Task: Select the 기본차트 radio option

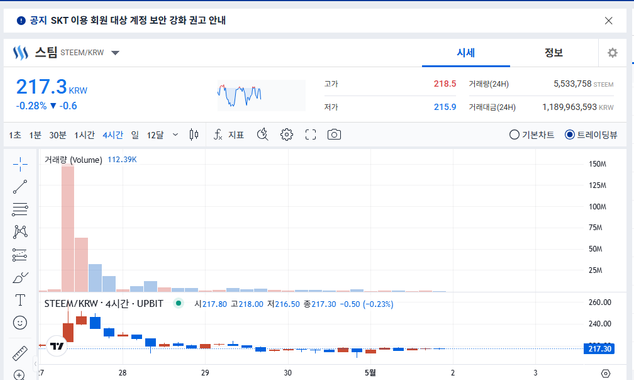Action: 532,135
